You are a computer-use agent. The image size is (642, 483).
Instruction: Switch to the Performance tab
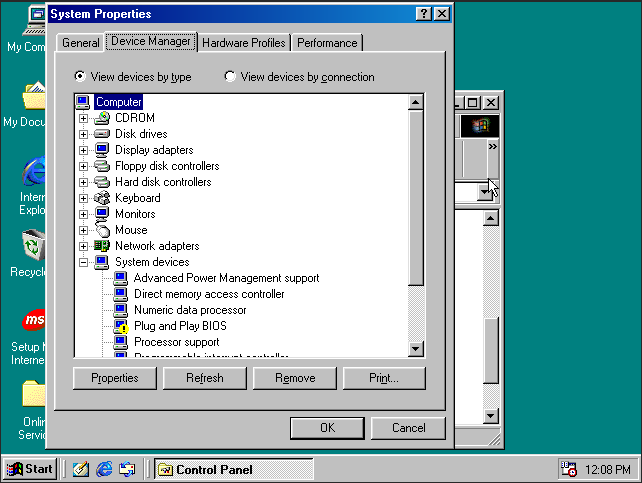coord(327,43)
